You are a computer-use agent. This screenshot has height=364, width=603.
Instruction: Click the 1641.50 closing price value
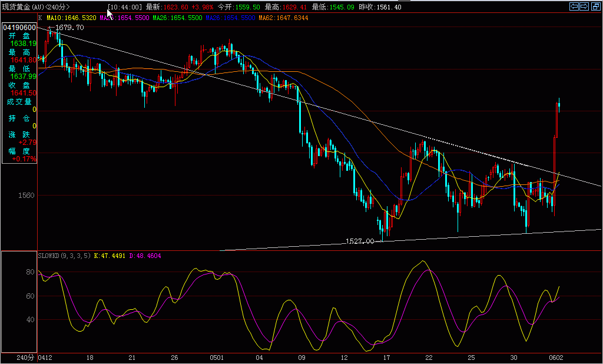(x=24, y=93)
